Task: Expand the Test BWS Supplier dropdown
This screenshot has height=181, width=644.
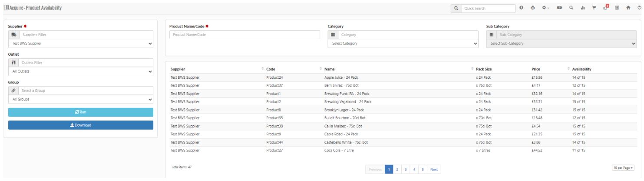Action: 80,44
